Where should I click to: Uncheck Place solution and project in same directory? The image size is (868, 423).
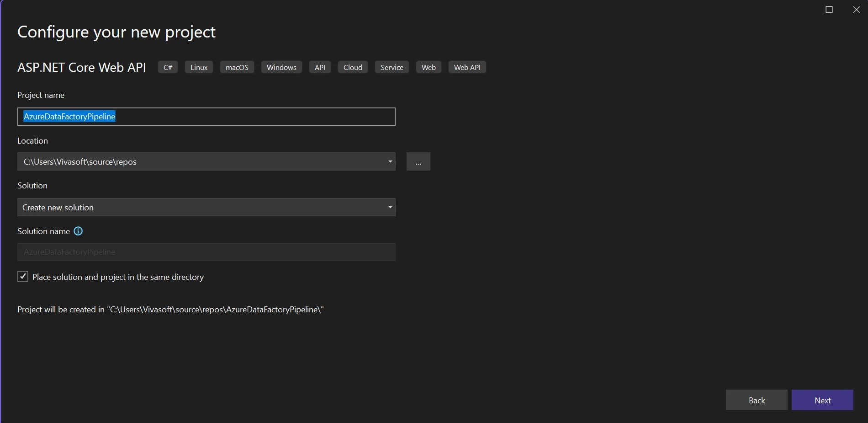tap(23, 276)
